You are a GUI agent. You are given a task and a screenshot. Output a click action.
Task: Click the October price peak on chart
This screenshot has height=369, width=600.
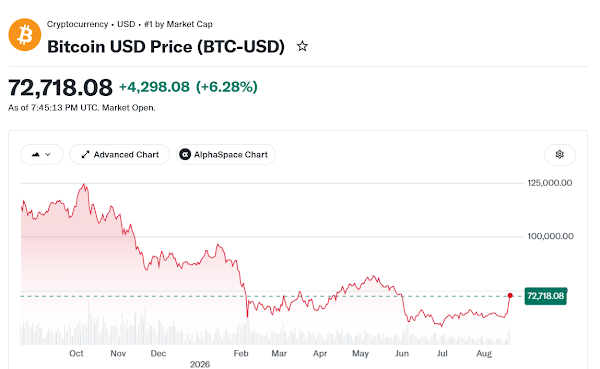84,185
